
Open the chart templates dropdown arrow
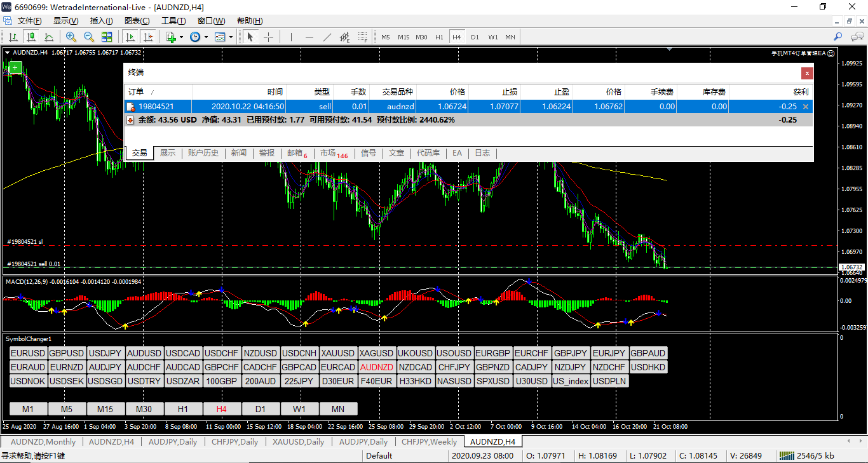[231, 37]
